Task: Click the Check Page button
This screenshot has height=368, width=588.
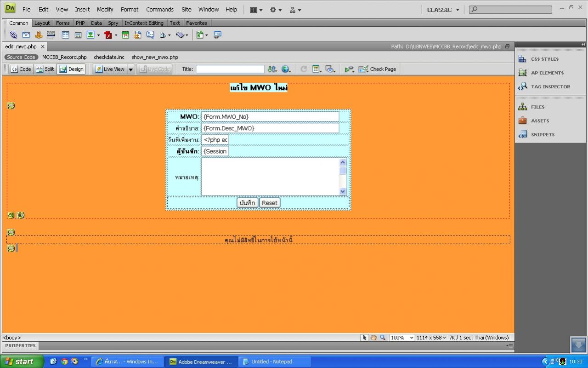Action: coord(377,69)
